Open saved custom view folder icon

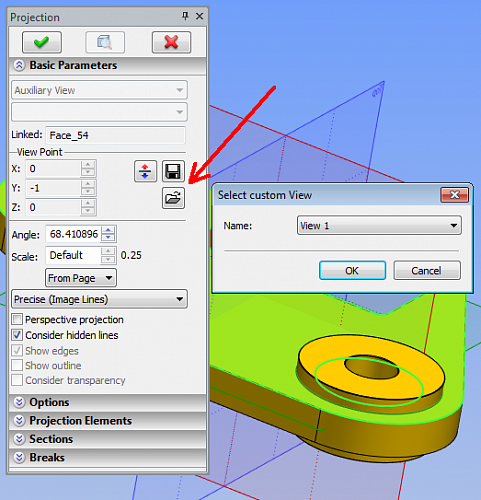pos(173,198)
